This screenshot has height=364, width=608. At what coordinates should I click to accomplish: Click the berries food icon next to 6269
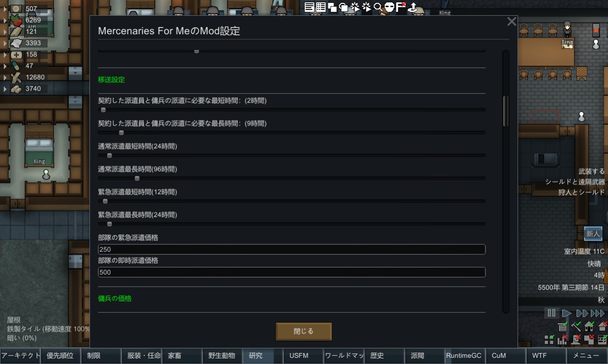pos(16,20)
